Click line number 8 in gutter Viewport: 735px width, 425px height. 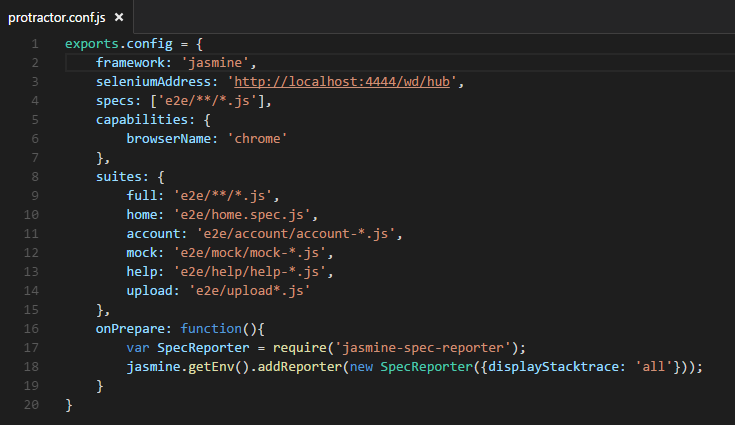(35, 177)
